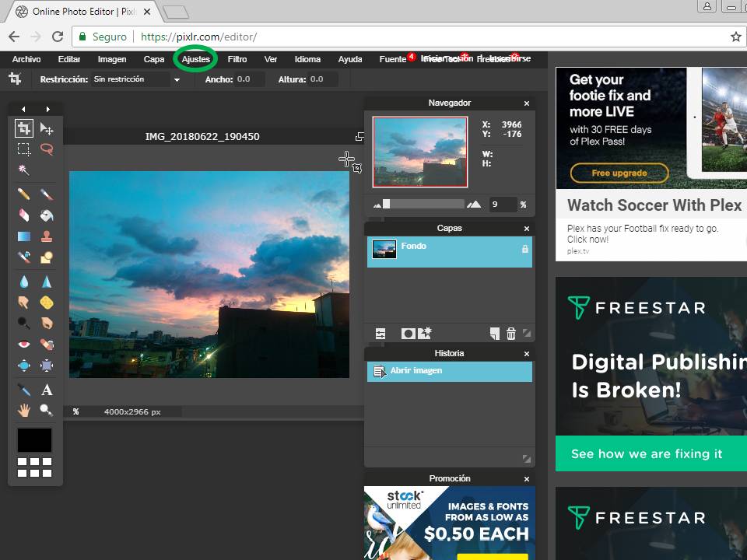Viewport: 747px width, 560px height.
Task: Select the Brush tool
Action: coord(46,194)
